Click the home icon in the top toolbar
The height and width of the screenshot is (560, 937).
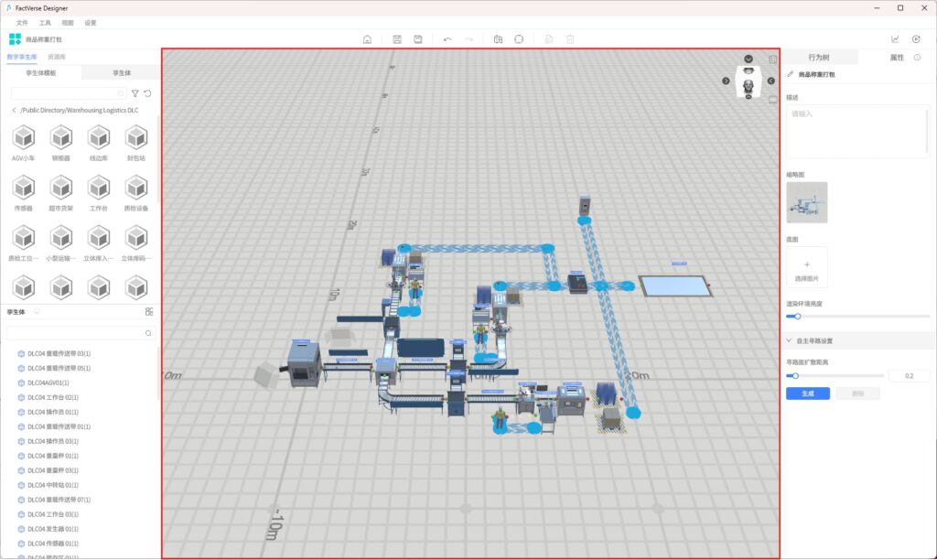pyautogui.click(x=367, y=39)
